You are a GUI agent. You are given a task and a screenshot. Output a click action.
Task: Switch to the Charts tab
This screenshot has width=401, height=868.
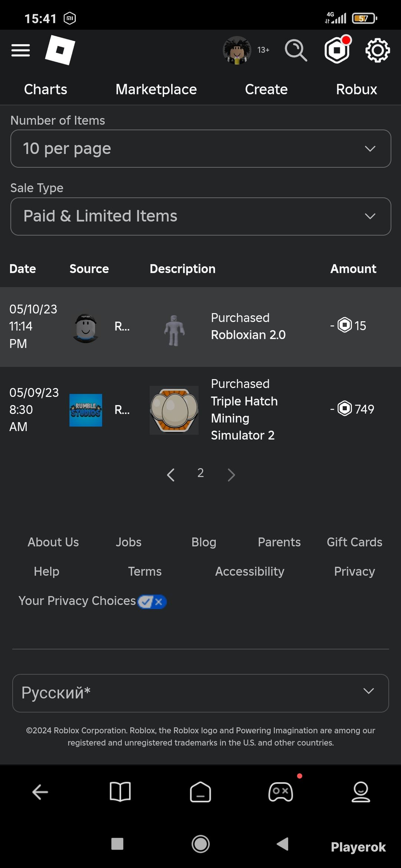[46, 89]
